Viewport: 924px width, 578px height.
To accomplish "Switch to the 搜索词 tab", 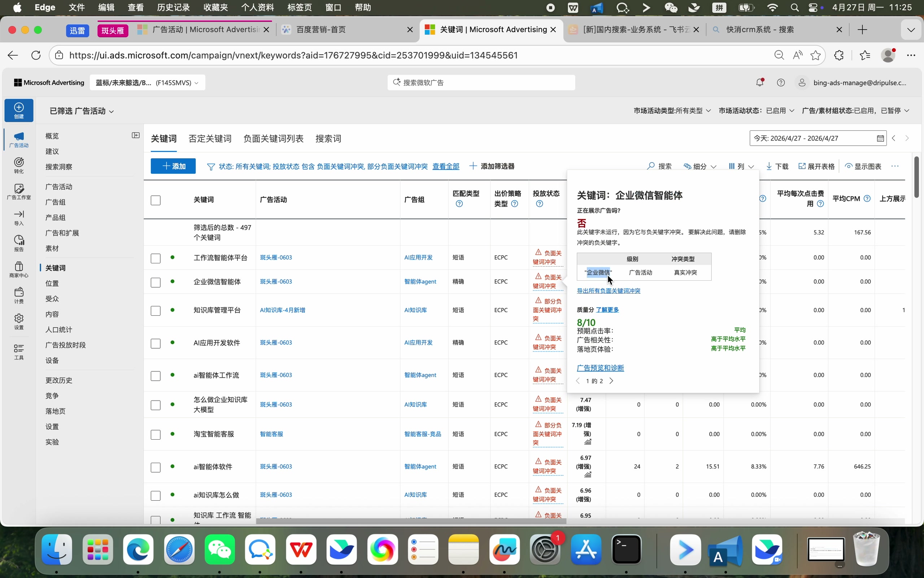I will tap(328, 139).
